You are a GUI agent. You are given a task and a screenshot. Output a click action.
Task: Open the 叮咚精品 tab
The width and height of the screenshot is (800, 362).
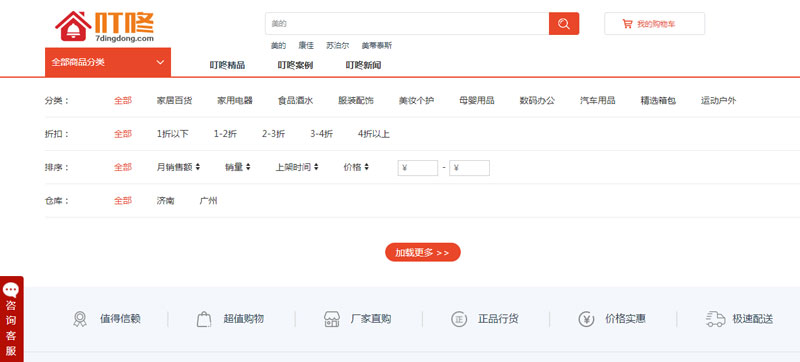tap(227, 65)
